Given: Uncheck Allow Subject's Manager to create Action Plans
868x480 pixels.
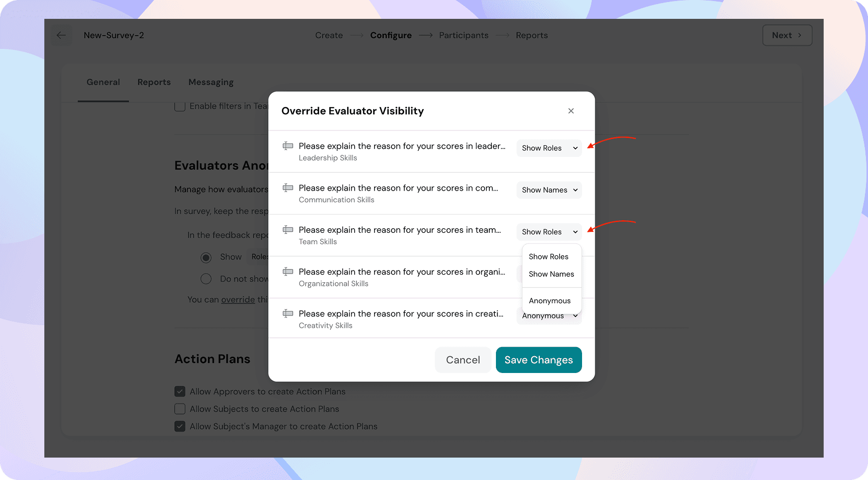Looking at the screenshot, I should (180, 426).
